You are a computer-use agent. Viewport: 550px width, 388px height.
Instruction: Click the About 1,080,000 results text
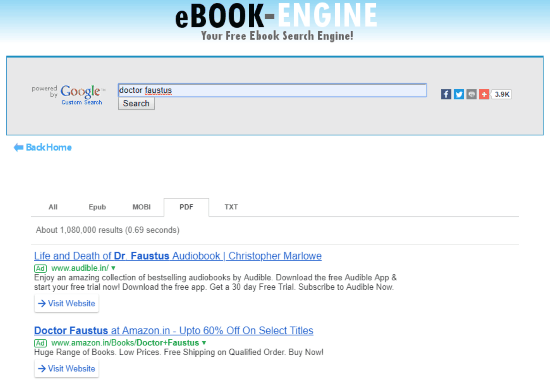click(107, 230)
